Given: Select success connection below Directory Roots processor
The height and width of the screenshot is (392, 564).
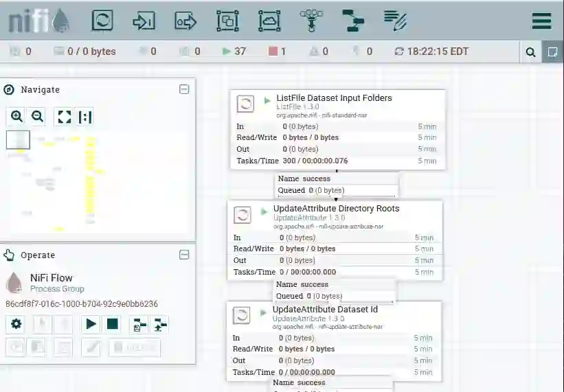Looking at the screenshot, I should pyautogui.click(x=335, y=290).
